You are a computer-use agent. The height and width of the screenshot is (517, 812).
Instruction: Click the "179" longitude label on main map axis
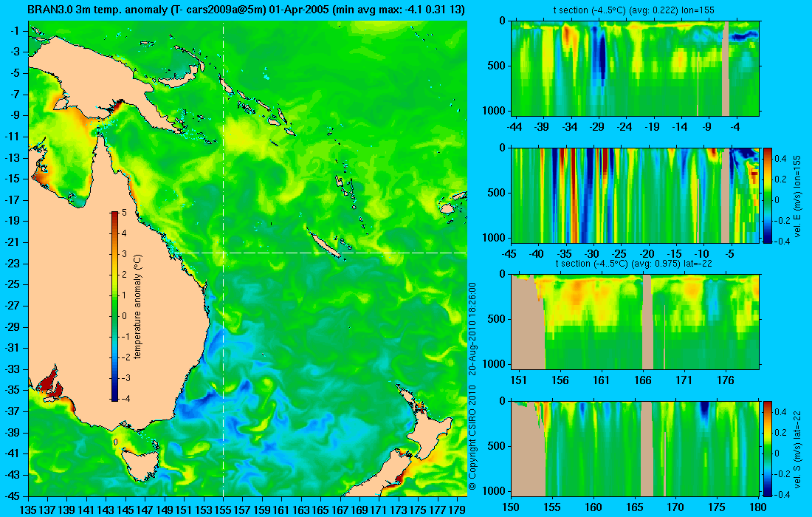tap(457, 510)
